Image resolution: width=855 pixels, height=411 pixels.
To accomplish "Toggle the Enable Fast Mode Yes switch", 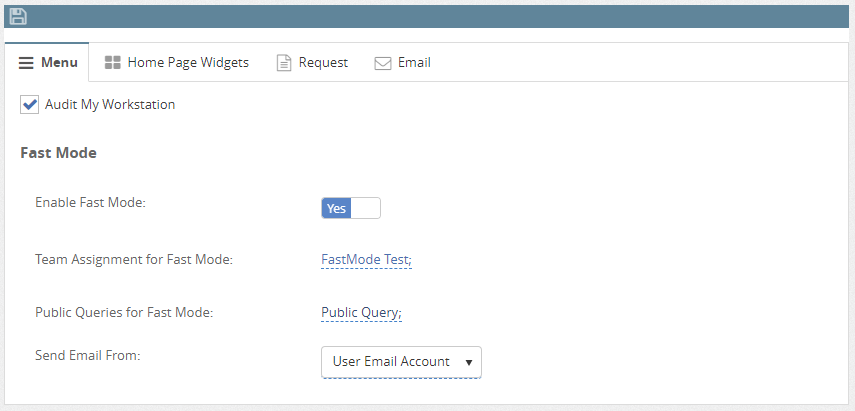I will pyautogui.click(x=351, y=208).
